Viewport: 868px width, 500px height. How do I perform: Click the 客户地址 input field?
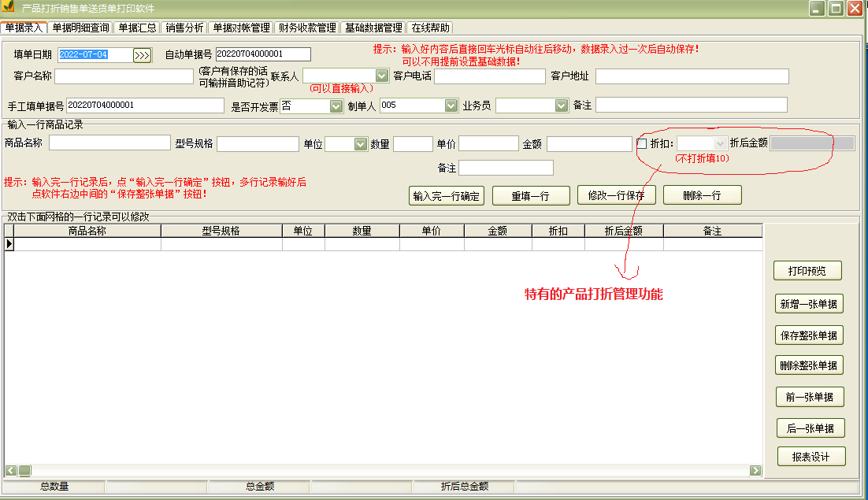[x=692, y=76]
